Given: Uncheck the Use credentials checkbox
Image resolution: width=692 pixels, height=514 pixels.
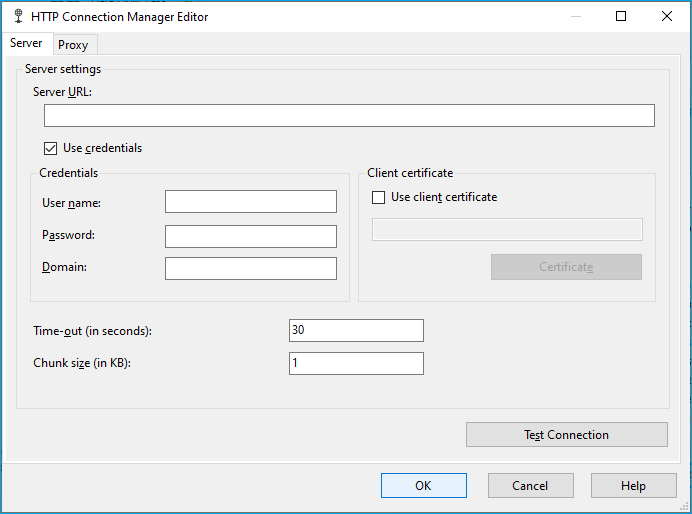Looking at the screenshot, I should [x=50, y=148].
